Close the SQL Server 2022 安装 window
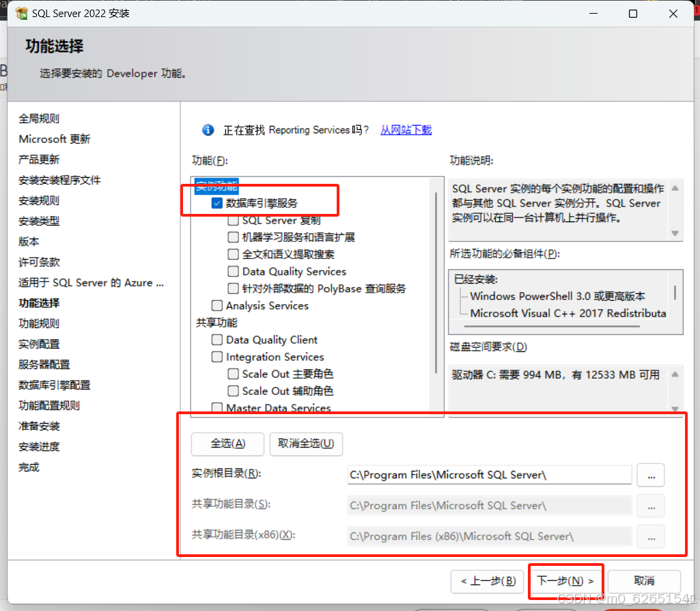The height and width of the screenshot is (611, 700). tap(673, 14)
